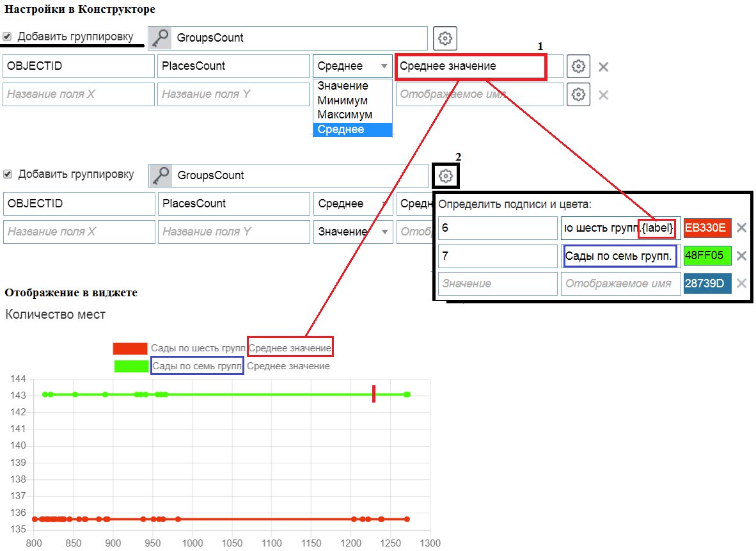Viewport: 756px width, 551px height.
Task: Click the Сады по семь групп. name field
Action: coord(620,257)
